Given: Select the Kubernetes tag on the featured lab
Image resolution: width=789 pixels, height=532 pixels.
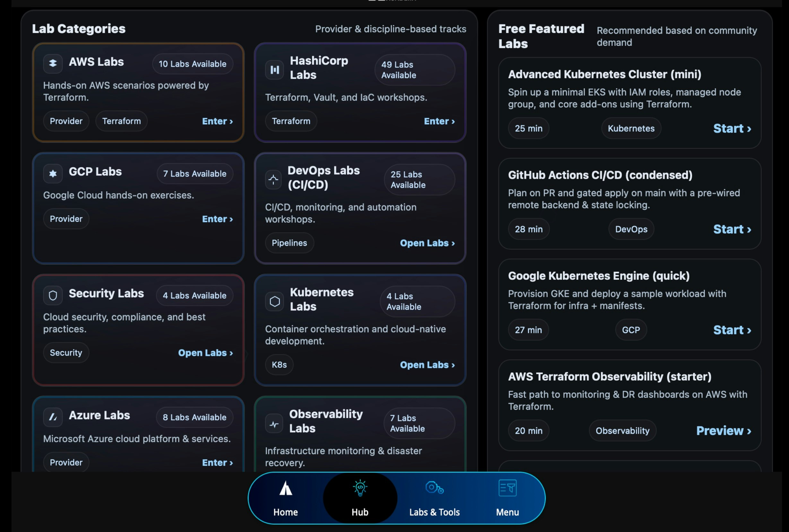Looking at the screenshot, I should (x=630, y=128).
